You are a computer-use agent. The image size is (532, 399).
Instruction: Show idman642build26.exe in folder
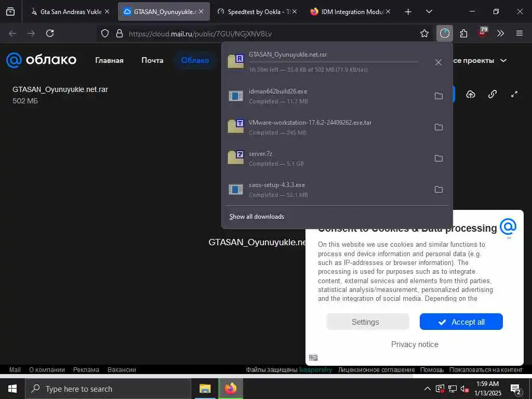click(x=438, y=96)
